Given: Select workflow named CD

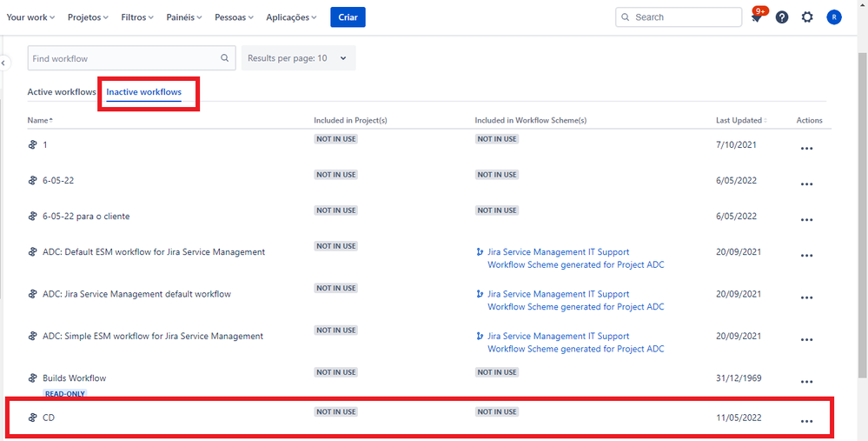Looking at the screenshot, I should [49, 418].
